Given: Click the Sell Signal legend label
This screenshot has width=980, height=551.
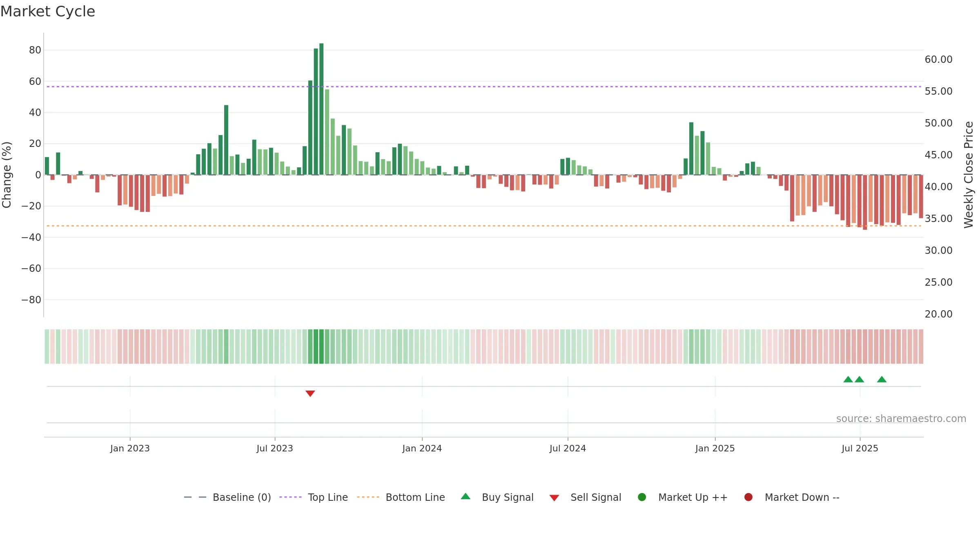Looking at the screenshot, I should tap(596, 497).
